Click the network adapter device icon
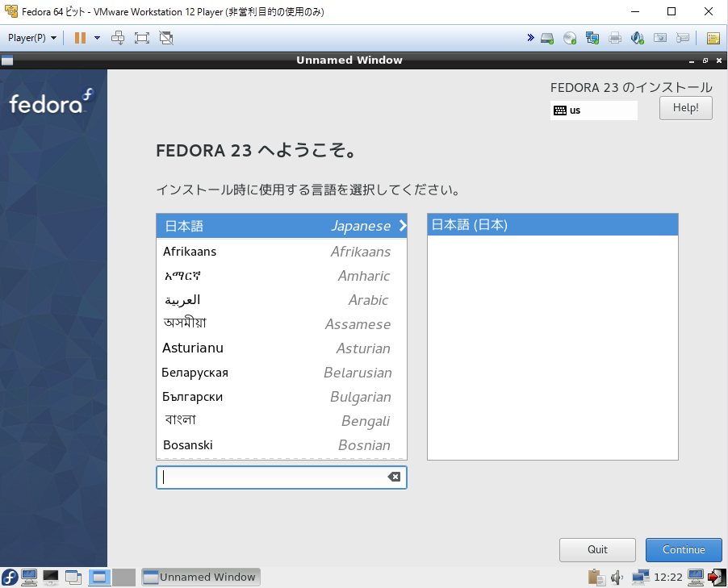The height and width of the screenshot is (588, 728). [592, 38]
